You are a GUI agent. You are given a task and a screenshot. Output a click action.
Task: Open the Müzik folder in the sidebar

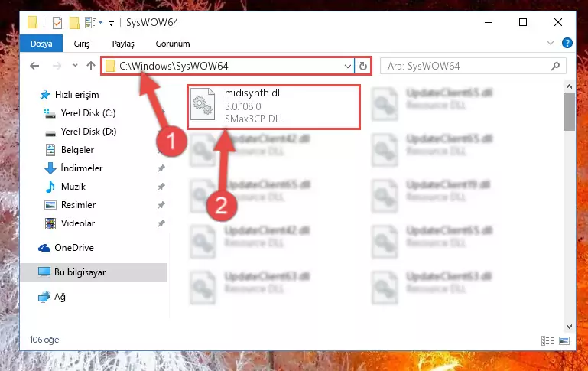click(x=73, y=187)
